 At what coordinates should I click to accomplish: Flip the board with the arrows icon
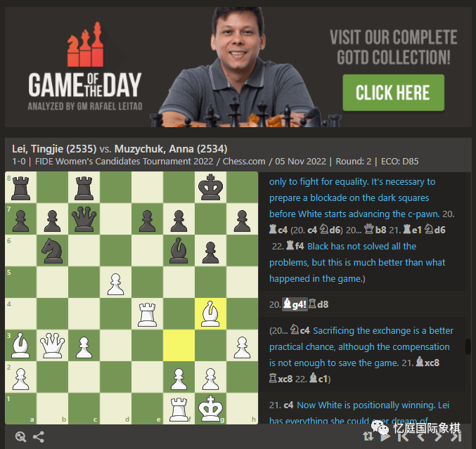[368, 436]
